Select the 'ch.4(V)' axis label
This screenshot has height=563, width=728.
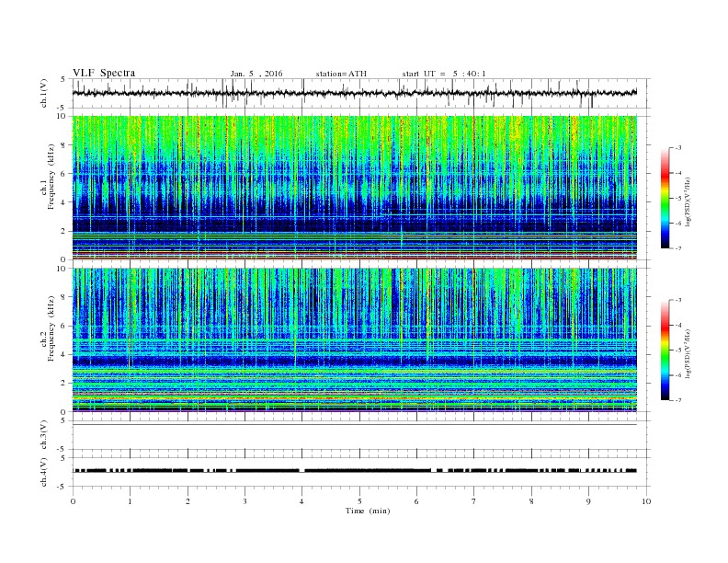pyautogui.click(x=44, y=472)
